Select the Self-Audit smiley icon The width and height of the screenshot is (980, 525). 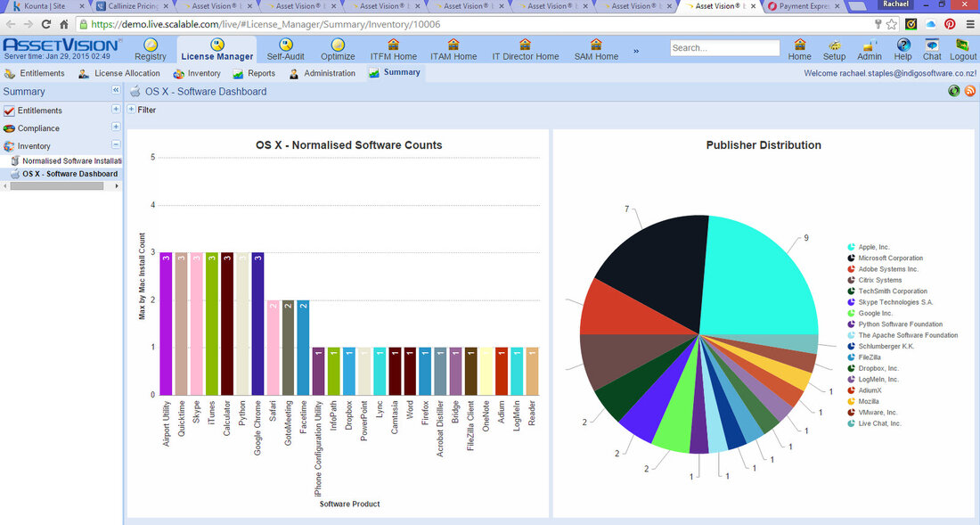285,45
